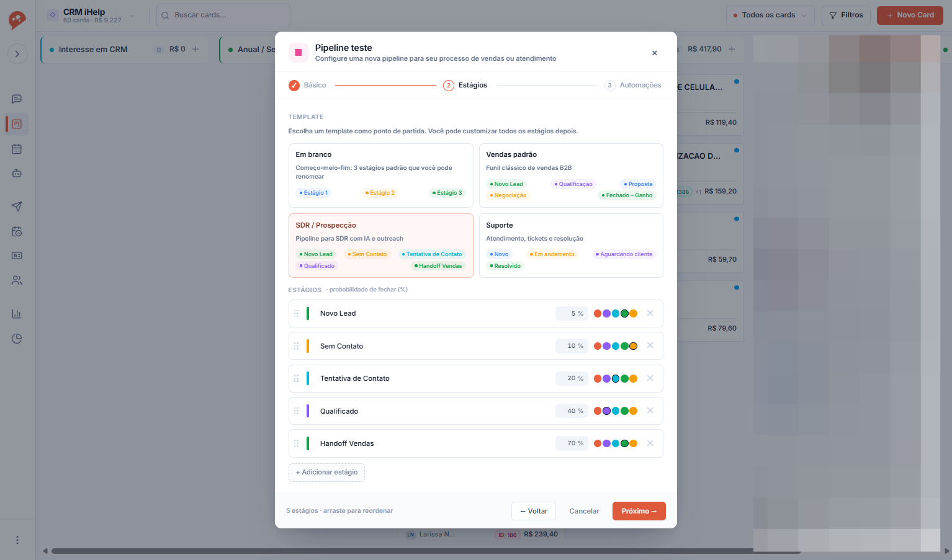Screen dimensions: 952x560
Task: Open the paper-plane send sidebar icon
Action: 17,207
